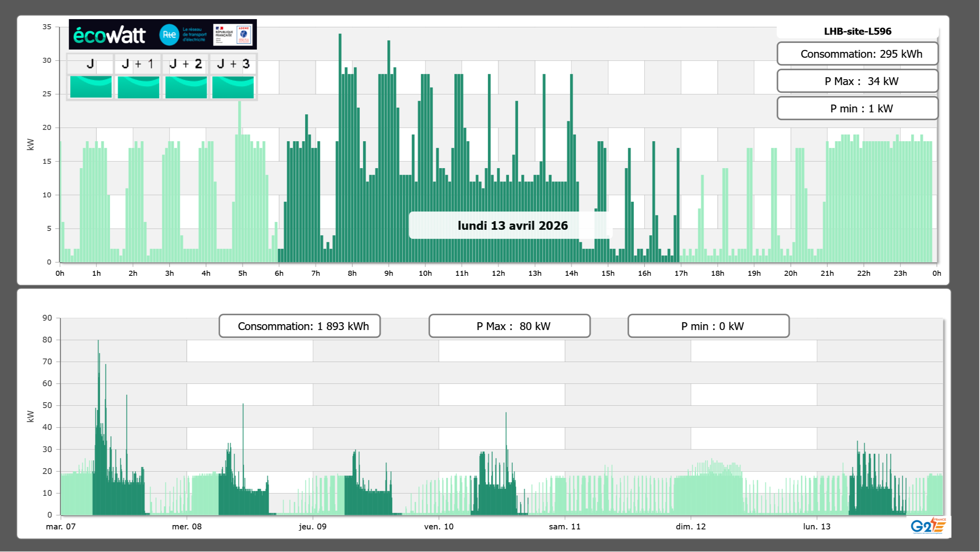980x552 pixels.
Task: Click the P Max : 34 kW box
Action: [857, 81]
